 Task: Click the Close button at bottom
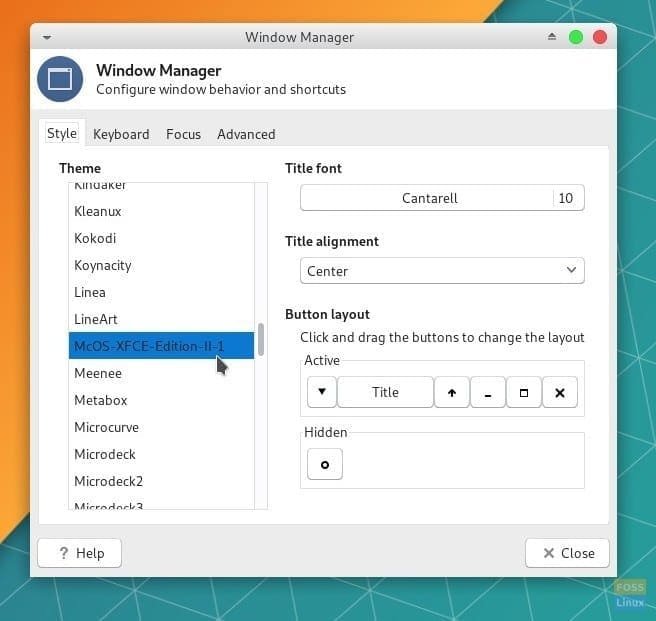(567, 553)
